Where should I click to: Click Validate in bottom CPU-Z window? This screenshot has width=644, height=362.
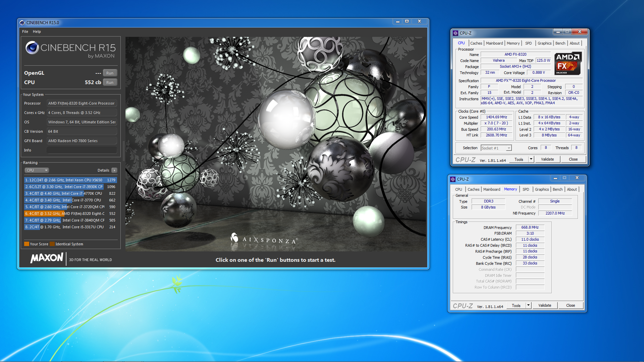[545, 305]
